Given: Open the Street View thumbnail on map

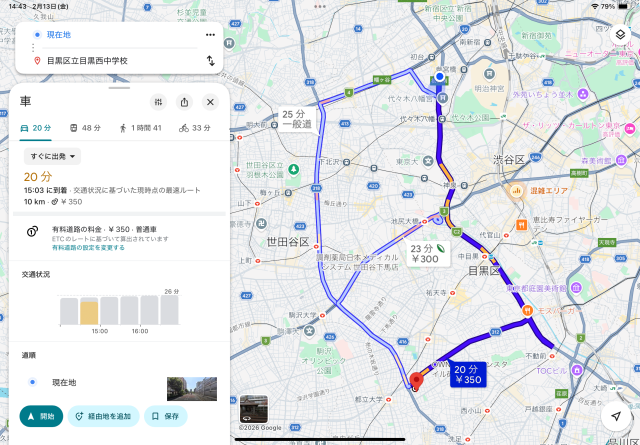Looking at the screenshot, I should tap(254, 409).
